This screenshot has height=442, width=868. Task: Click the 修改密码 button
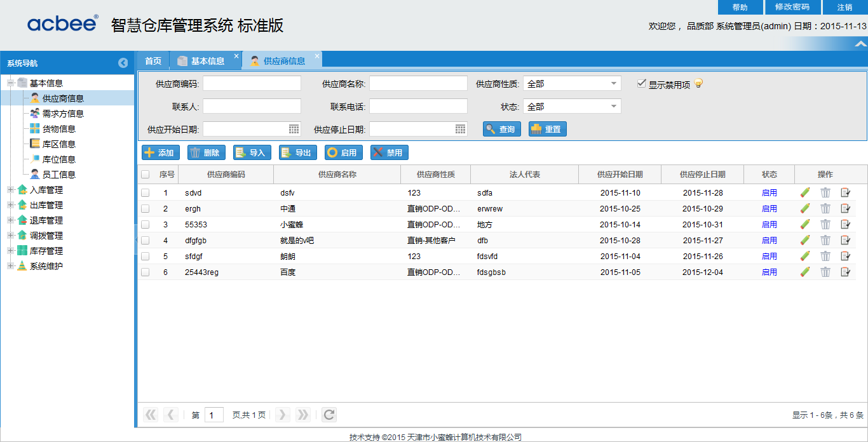tap(792, 7)
